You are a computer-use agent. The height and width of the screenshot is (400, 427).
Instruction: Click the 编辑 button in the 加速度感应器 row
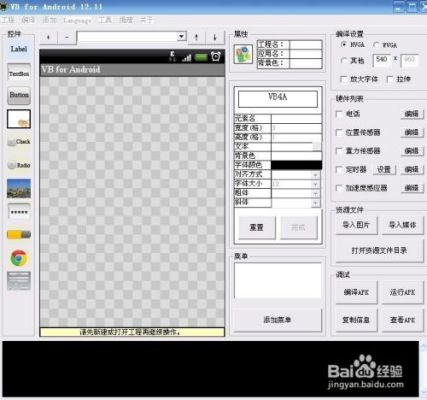click(x=412, y=188)
